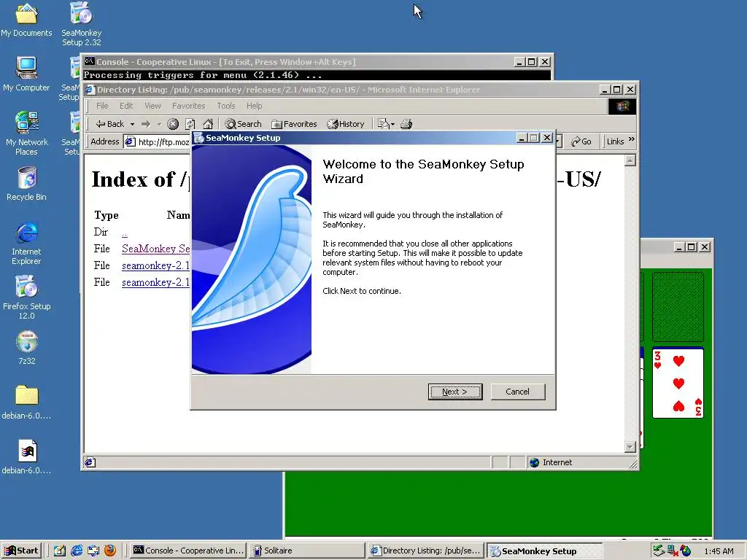
Task: Click the Go button beside the address bar
Action: [581, 141]
